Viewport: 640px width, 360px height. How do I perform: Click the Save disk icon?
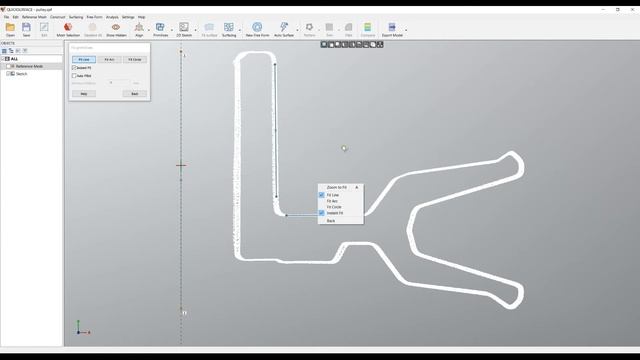click(26, 27)
